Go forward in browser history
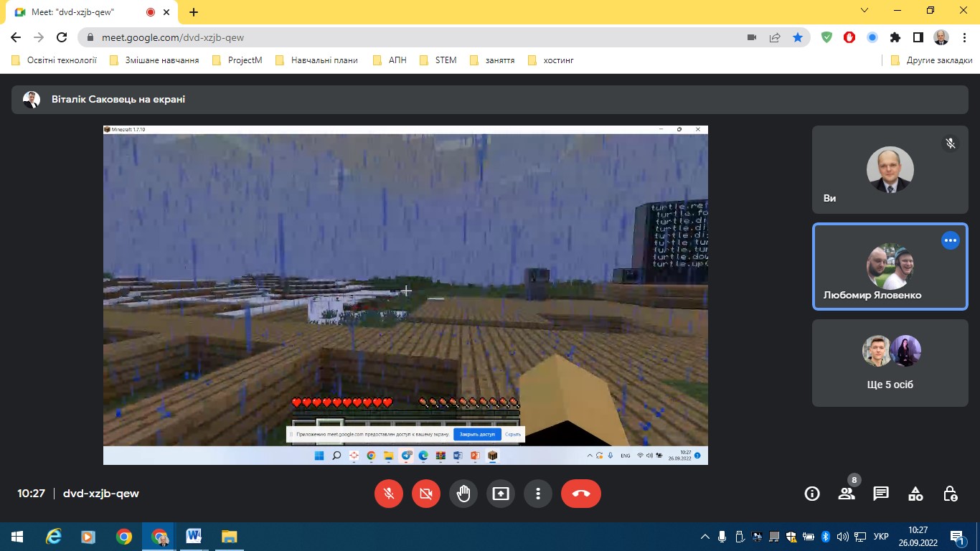This screenshot has height=551, width=980. pos(39,37)
